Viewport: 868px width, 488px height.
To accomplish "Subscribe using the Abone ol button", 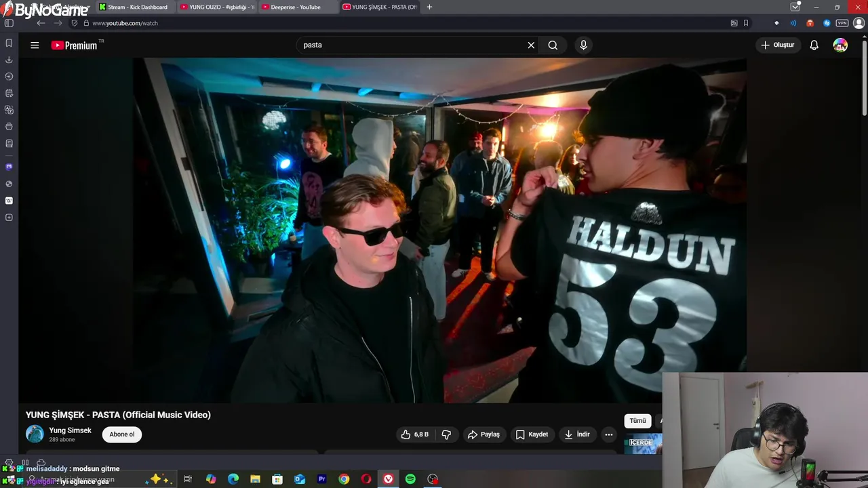I will tap(122, 434).
